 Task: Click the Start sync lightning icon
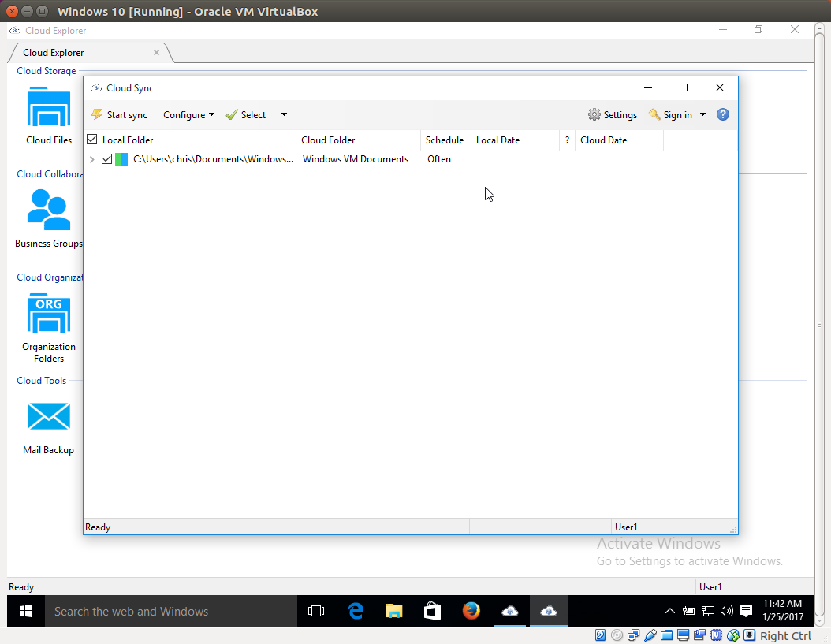point(97,114)
